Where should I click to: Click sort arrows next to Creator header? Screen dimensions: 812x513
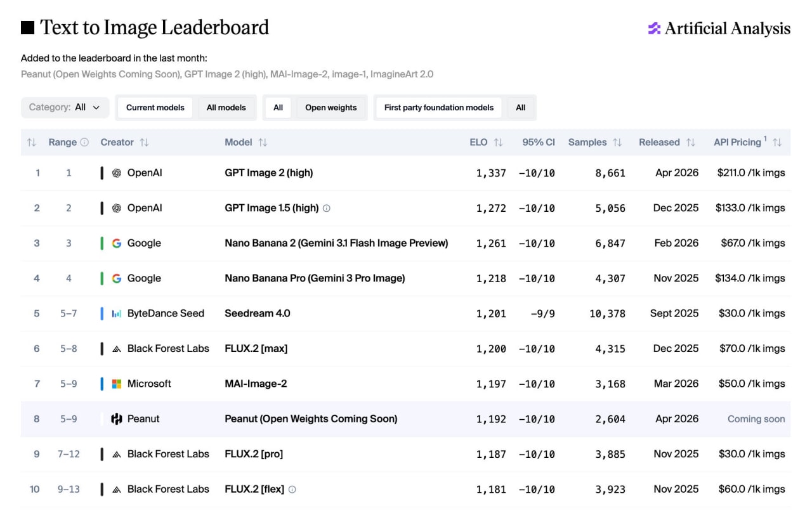pos(144,143)
